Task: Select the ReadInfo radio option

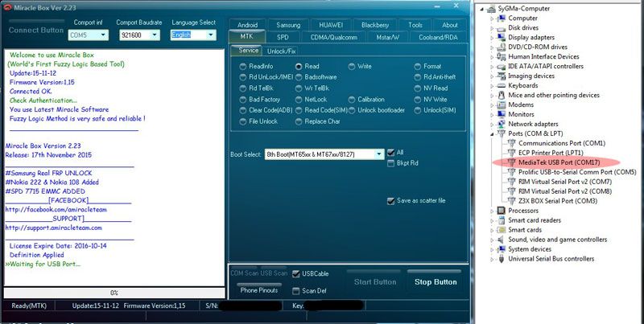Action: 243,67
